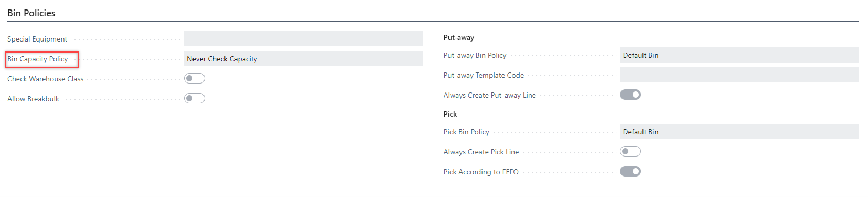Enable Always Create Pick Line toggle

(x=630, y=151)
